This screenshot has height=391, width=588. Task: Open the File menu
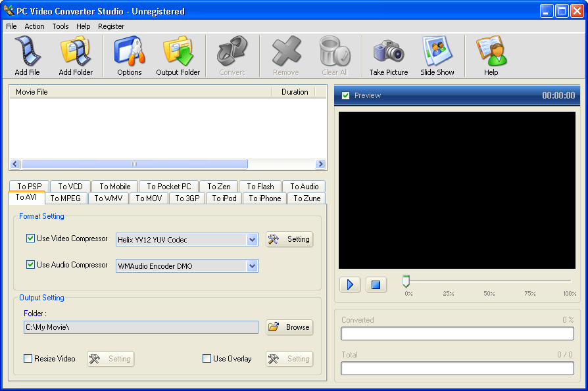pyautogui.click(x=11, y=26)
